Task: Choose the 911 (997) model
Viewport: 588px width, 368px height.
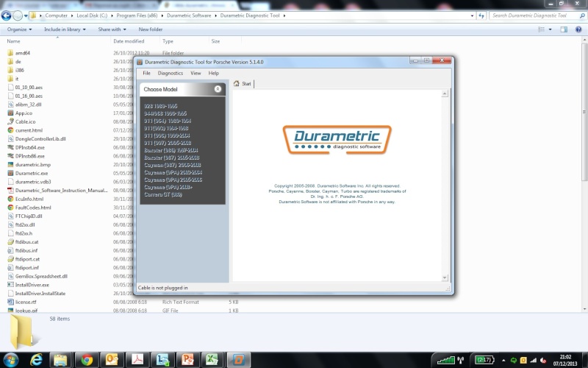Action: (x=168, y=143)
